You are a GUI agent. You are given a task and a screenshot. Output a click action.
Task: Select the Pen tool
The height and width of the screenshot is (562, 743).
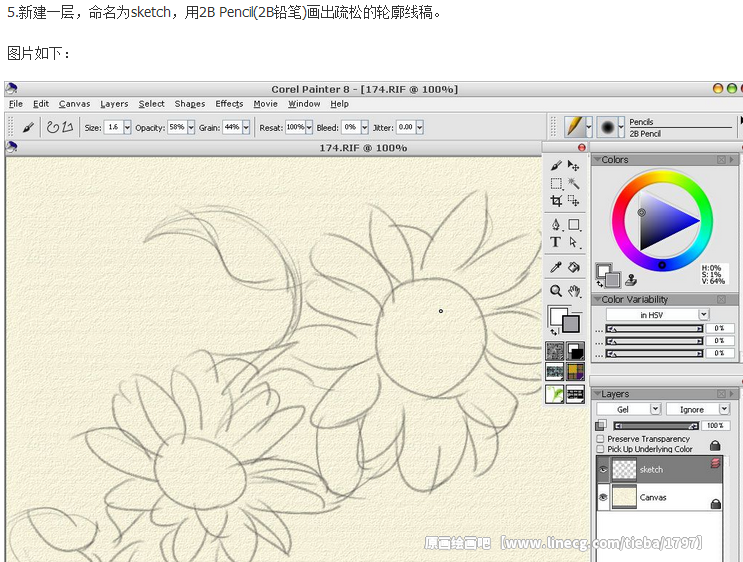pos(556,225)
